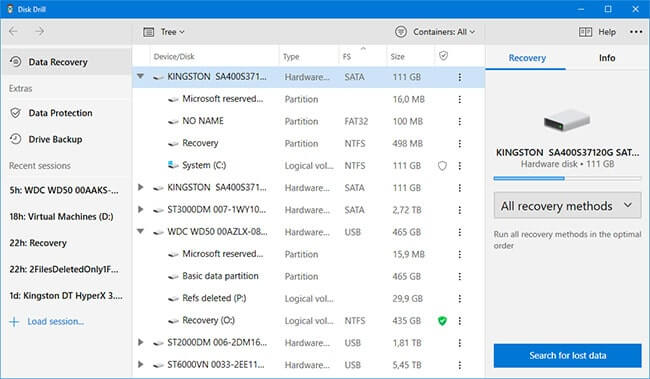Open recent session 18h: Virtual Machines (D:)
Image resolution: width=650 pixels, height=379 pixels.
(61, 216)
